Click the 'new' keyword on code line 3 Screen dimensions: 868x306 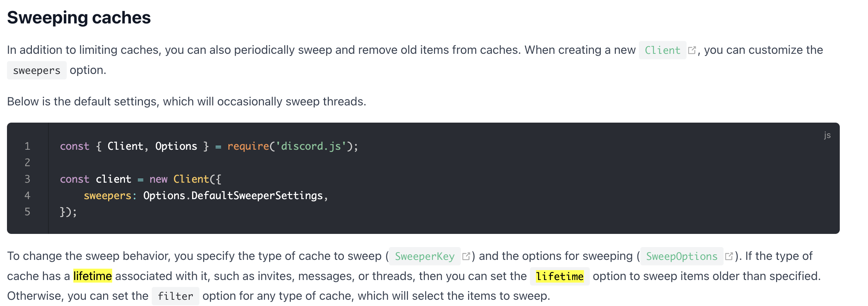point(158,179)
